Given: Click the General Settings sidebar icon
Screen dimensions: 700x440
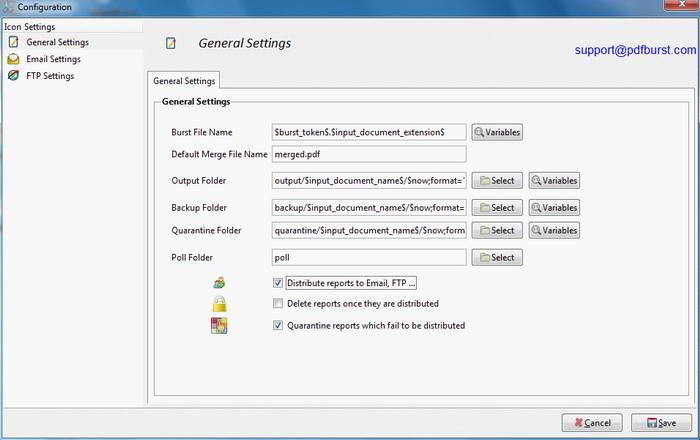Looking at the screenshot, I should [13, 42].
